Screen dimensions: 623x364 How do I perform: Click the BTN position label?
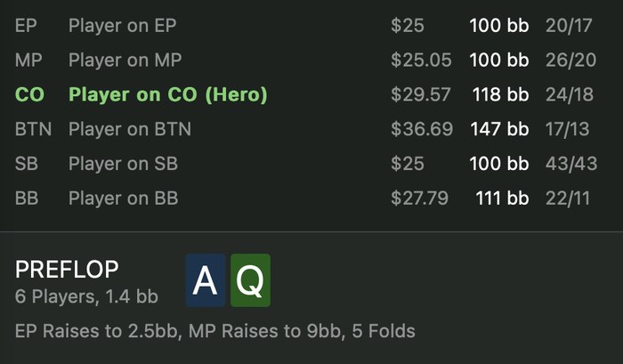[33, 129]
